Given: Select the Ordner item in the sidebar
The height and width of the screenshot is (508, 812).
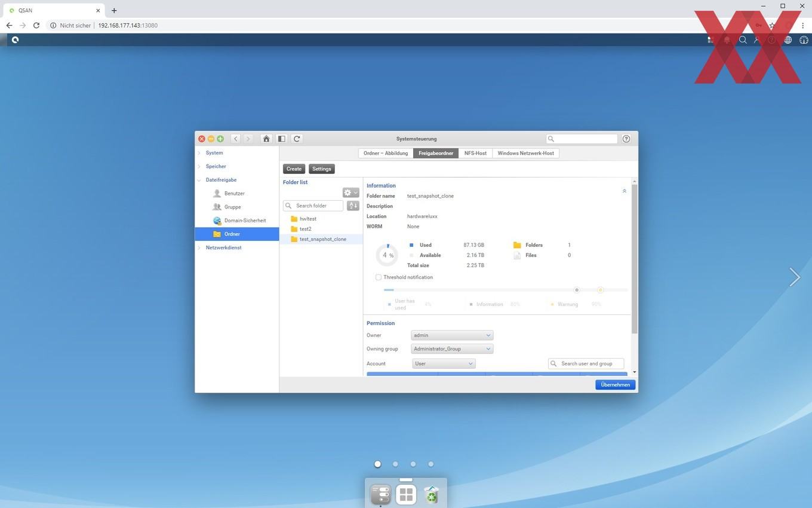Looking at the screenshot, I should [237, 234].
